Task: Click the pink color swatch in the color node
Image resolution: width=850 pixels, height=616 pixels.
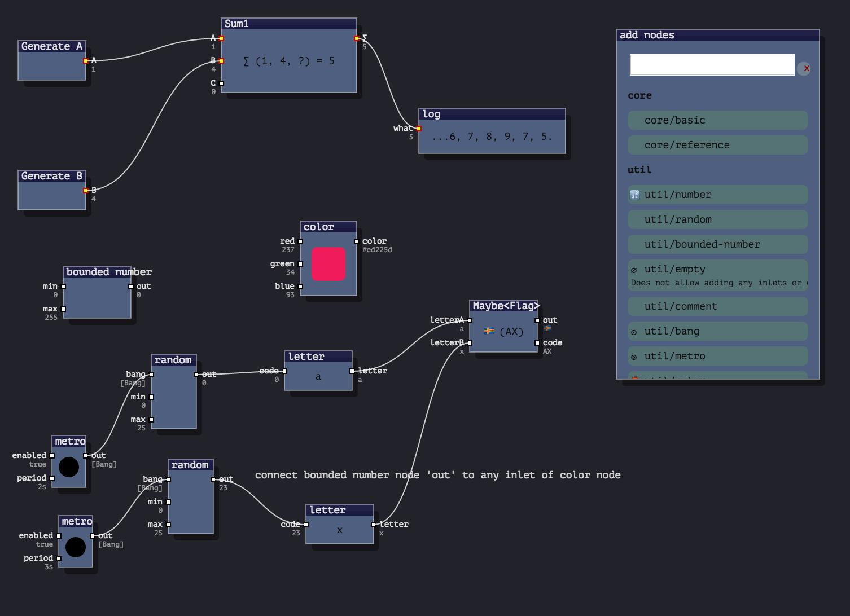Action: 328,263
